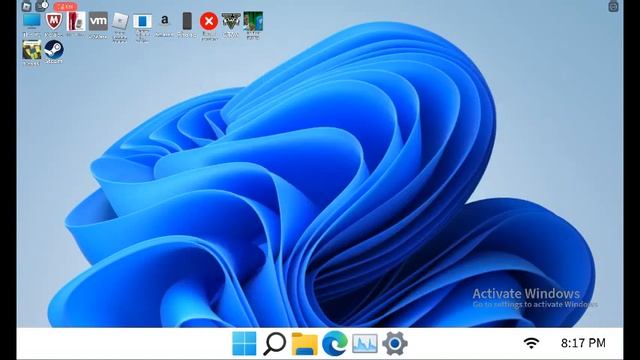Select the This PC monitor desktop icon

pos(32,21)
